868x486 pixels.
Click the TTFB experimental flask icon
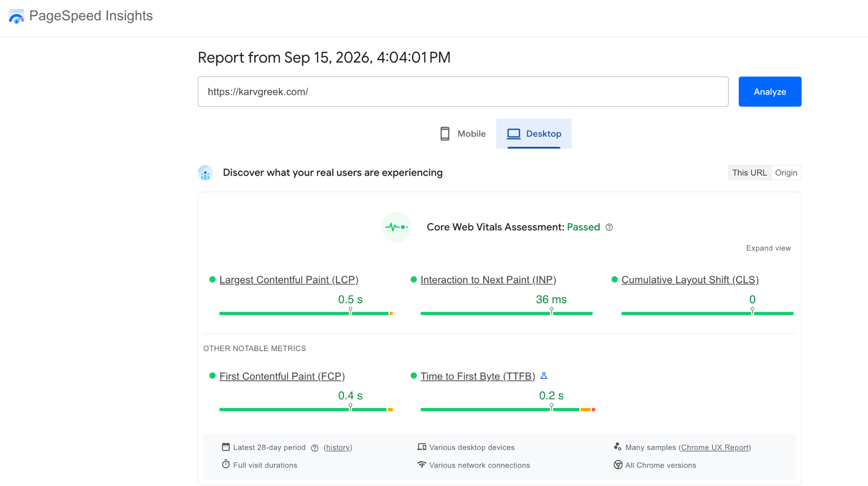point(544,376)
